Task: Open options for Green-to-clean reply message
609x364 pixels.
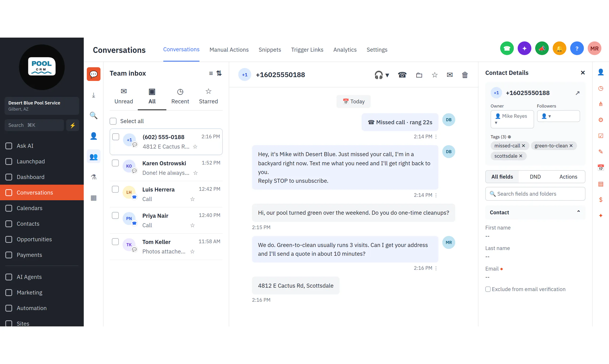Action: pyautogui.click(x=436, y=268)
